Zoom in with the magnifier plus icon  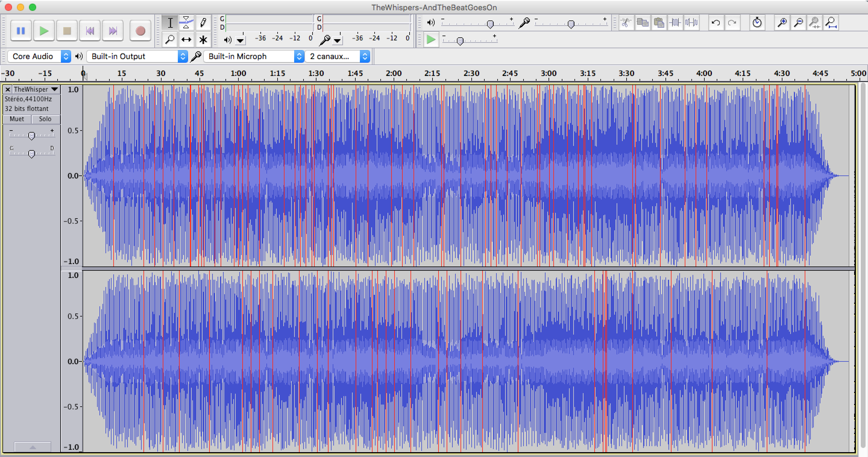(x=782, y=23)
